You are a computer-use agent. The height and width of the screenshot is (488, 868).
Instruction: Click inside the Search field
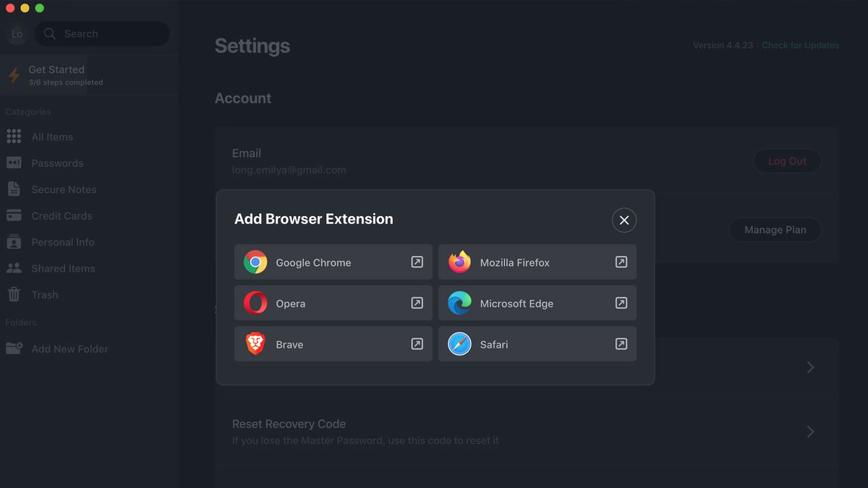point(101,34)
